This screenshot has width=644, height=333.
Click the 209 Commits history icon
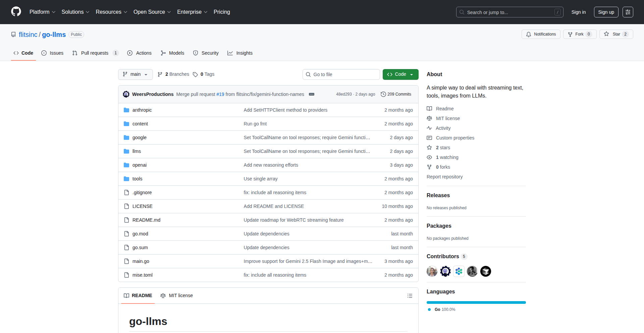click(383, 94)
